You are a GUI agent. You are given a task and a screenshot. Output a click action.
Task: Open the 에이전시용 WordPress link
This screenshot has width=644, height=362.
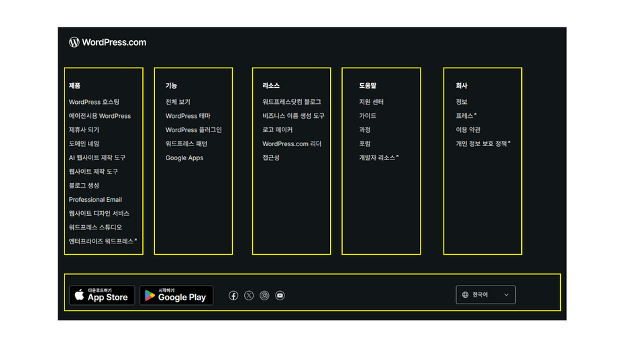100,116
